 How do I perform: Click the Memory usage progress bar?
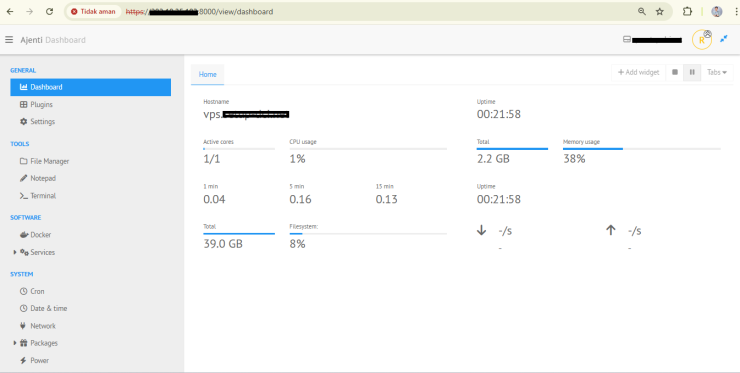click(x=642, y=149)
